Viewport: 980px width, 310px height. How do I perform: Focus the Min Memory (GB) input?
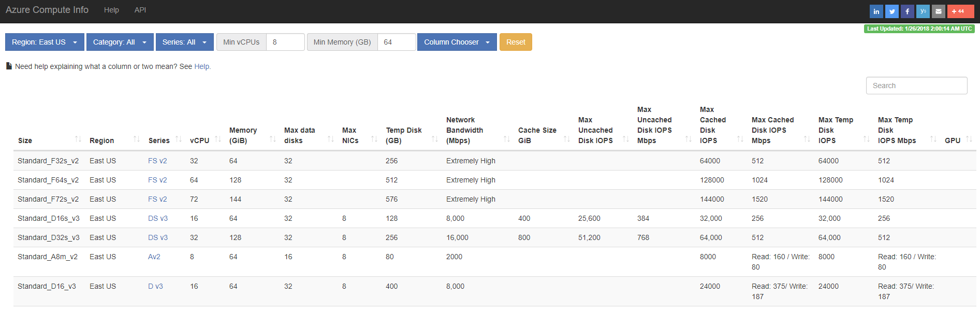(x=397, y=42)
